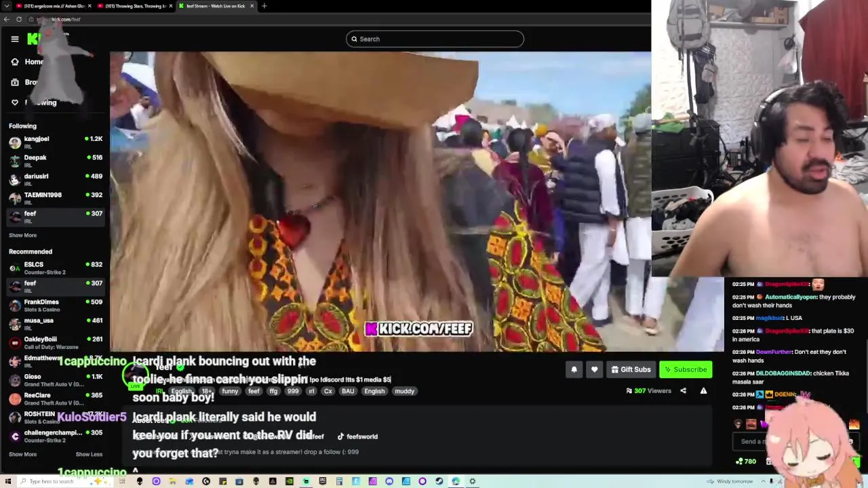
Task: Open the feefsworld TikTok link
Action: click(x=357, y=436)
